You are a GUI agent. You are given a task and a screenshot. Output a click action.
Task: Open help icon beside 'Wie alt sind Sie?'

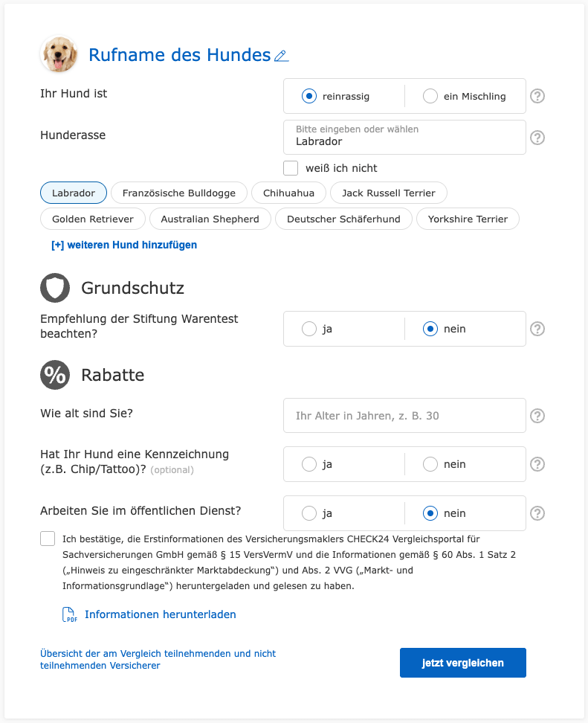[x=537, y=415]
